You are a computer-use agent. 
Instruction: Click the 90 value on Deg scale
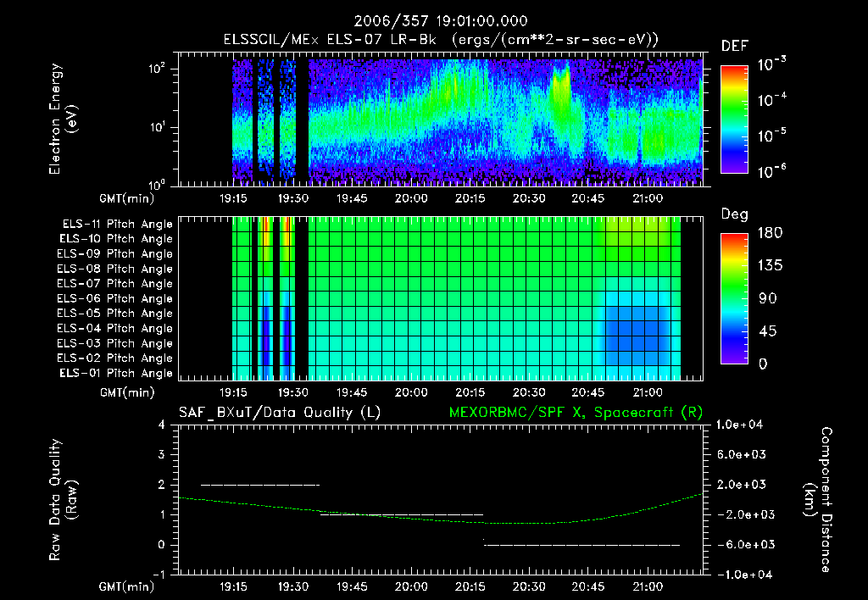(x=767, y=298)
